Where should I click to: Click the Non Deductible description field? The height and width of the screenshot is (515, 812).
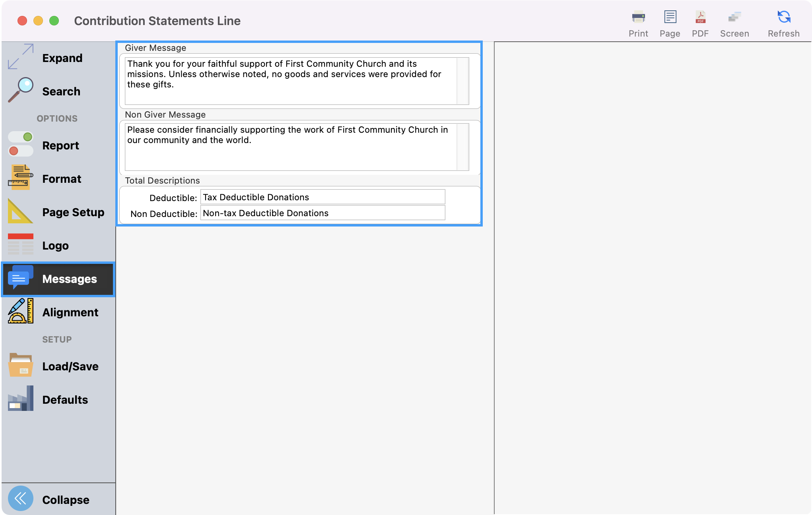point(322,213)
